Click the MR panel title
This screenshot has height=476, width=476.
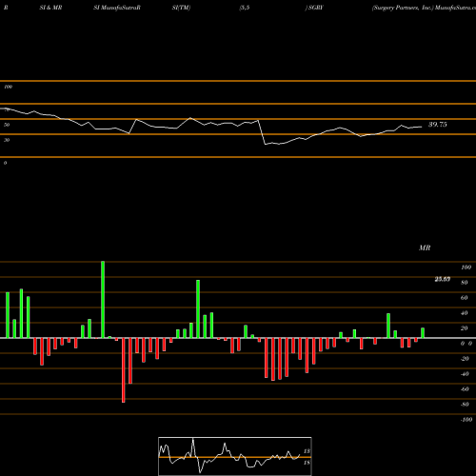[x=425, y=248]
